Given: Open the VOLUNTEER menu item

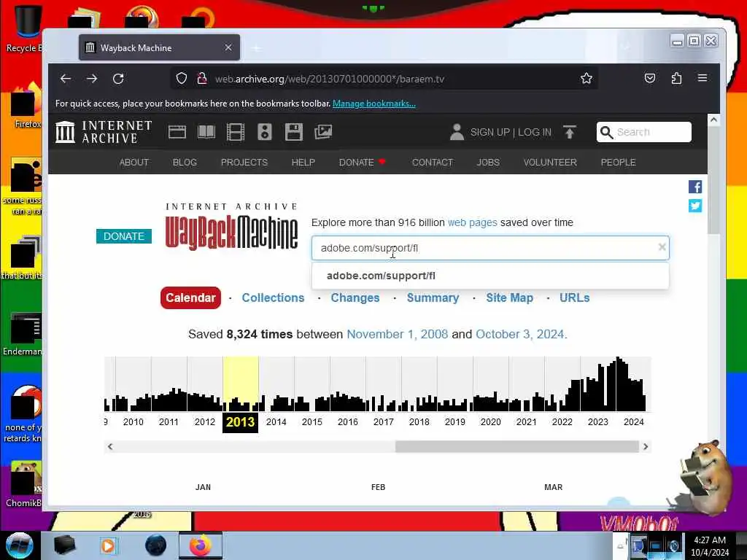Looking at the screenshot, I should click(x=550, y=163).
